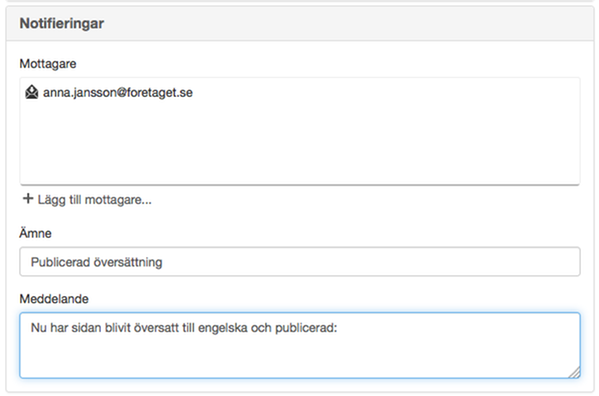Click the Ämne label
599x396 pixels.
point(35,233)
